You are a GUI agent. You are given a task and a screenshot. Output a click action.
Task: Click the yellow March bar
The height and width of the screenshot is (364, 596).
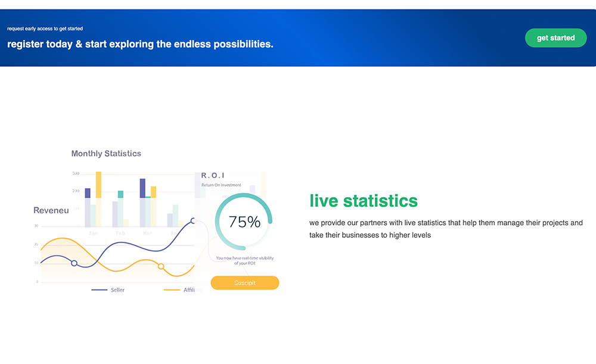tap(153, 192)
